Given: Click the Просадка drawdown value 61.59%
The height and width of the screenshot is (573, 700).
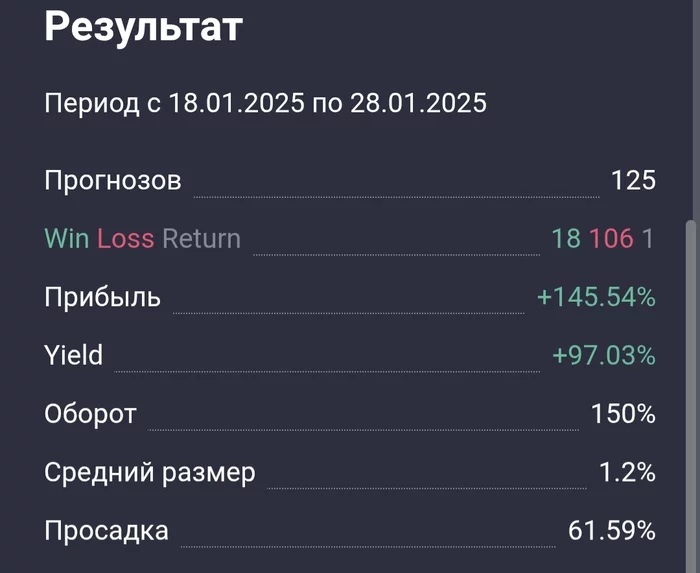Looking at the screenshot, I should tap(612, 531).
